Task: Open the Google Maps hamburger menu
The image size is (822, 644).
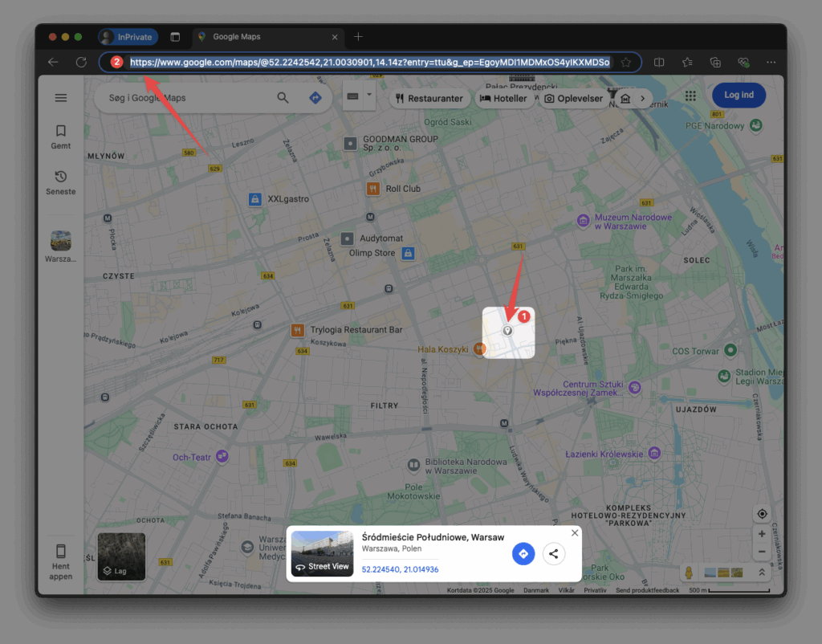Action: (x=61, y=98)
